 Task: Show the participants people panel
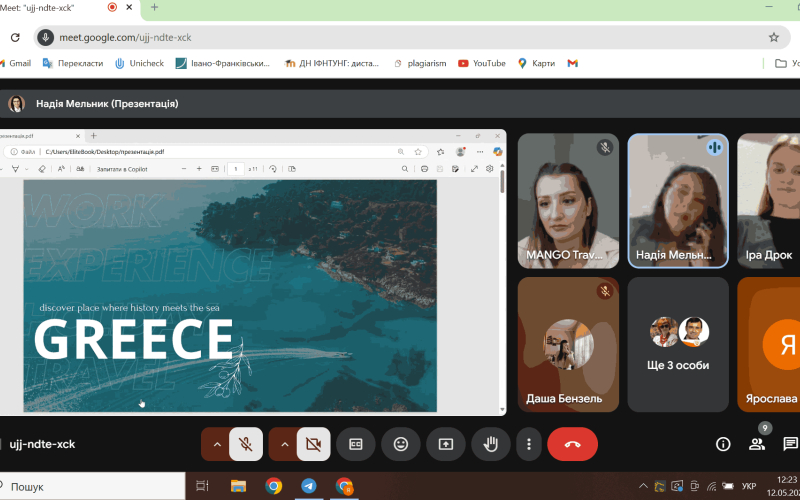(757, 444)
